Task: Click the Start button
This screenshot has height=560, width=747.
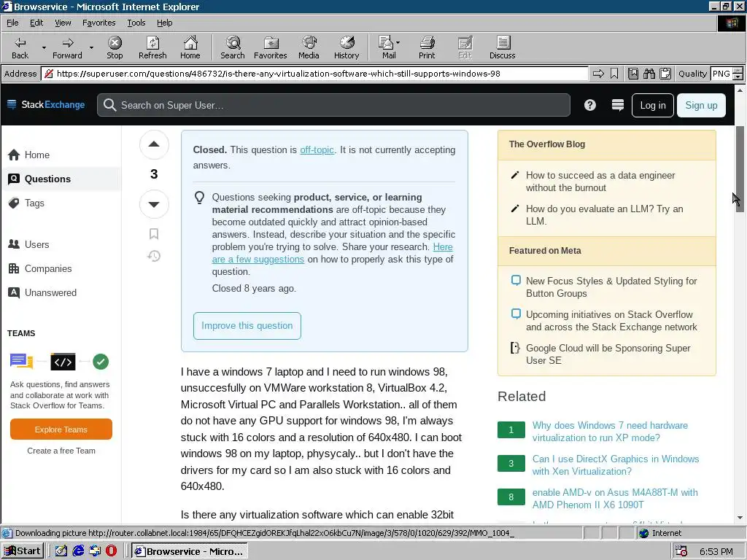Action: (x=23, y=551)
